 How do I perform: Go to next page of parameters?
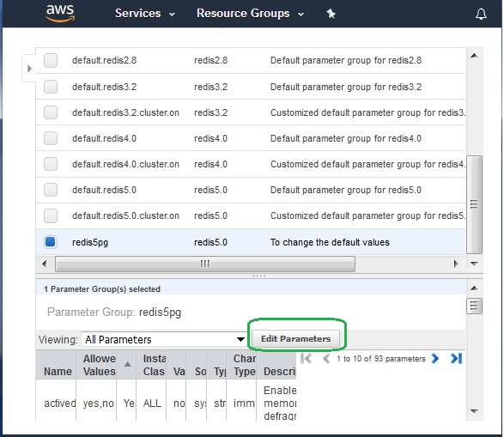click(435, 358)
